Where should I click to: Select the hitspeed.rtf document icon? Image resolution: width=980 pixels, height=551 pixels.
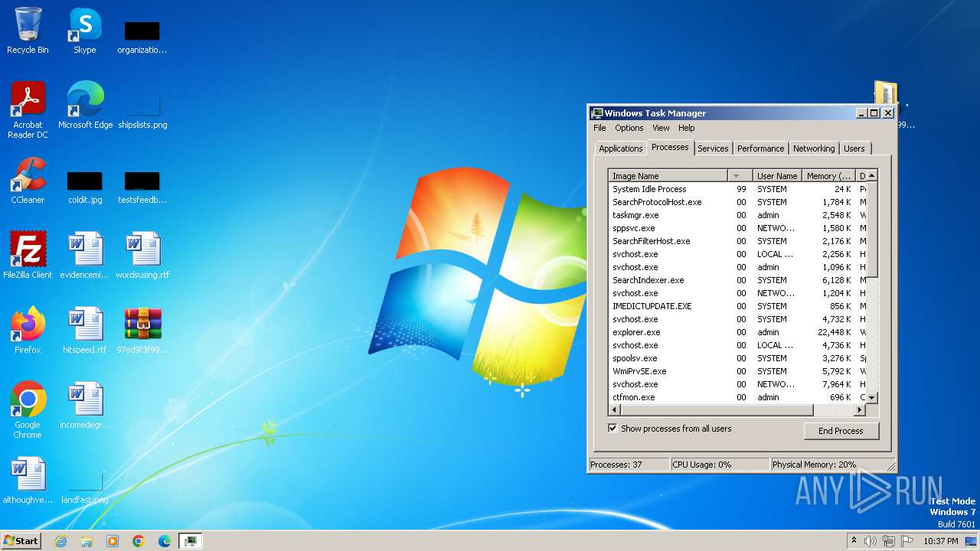click(85, 331)
